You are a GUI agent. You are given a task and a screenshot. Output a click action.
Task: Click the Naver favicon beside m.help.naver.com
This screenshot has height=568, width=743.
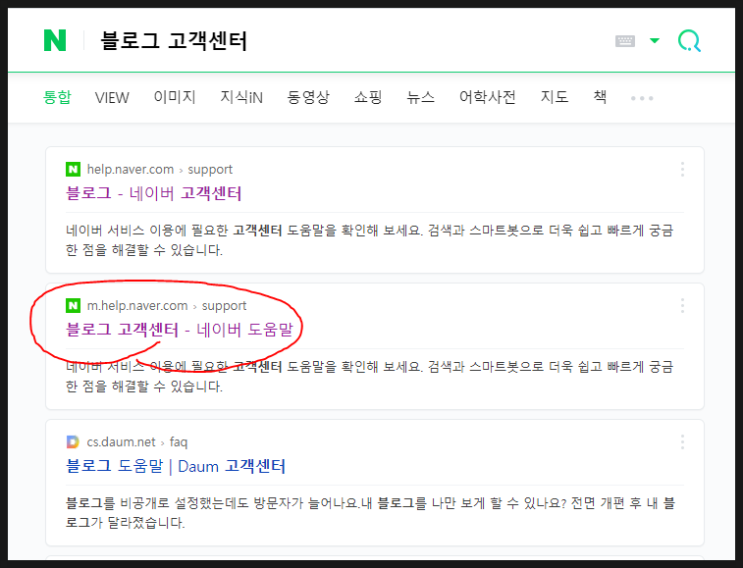[73, 306]
